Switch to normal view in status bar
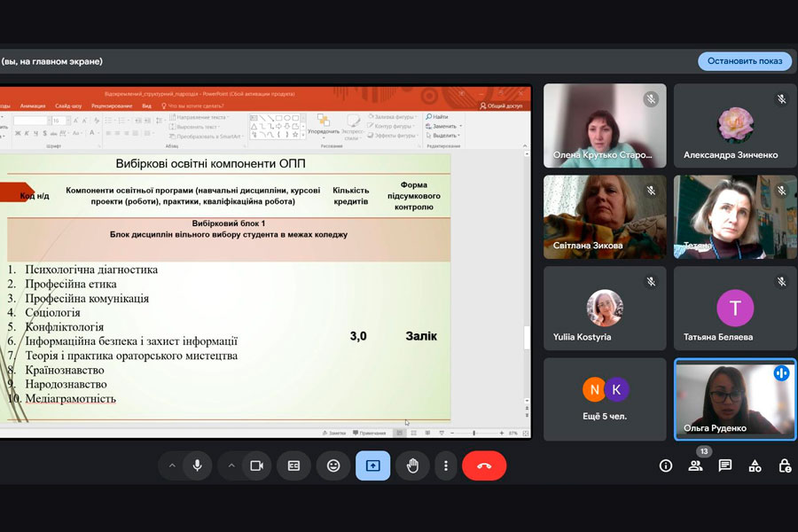The height and width of the screenshot is (532, 798). pyautogui.click(x=400, y=434)
